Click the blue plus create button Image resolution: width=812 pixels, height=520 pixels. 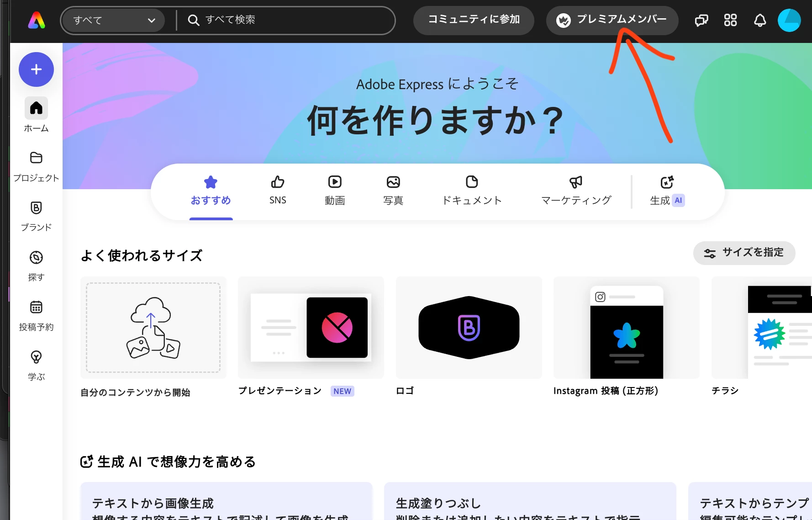(36, 69)
